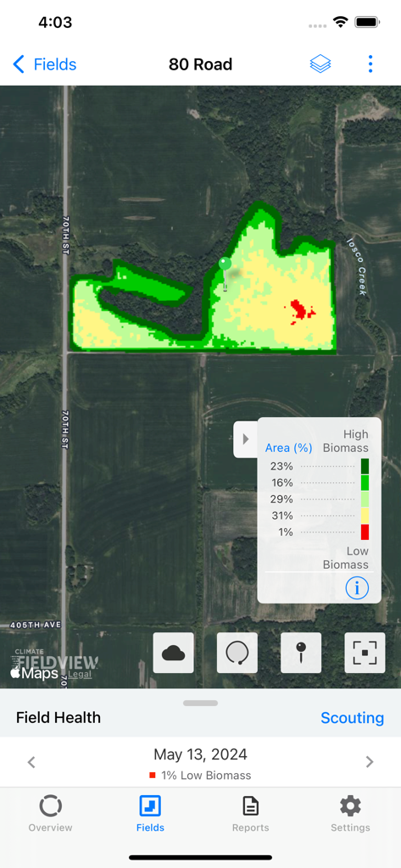Tap the May 13, 2024 date

(x=200, y=754)
